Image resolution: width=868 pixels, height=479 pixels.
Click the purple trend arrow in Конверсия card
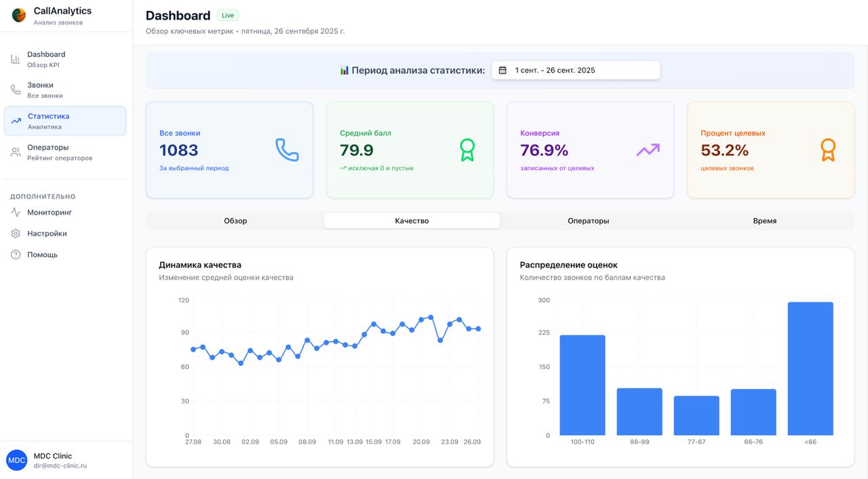pos(648,150)
